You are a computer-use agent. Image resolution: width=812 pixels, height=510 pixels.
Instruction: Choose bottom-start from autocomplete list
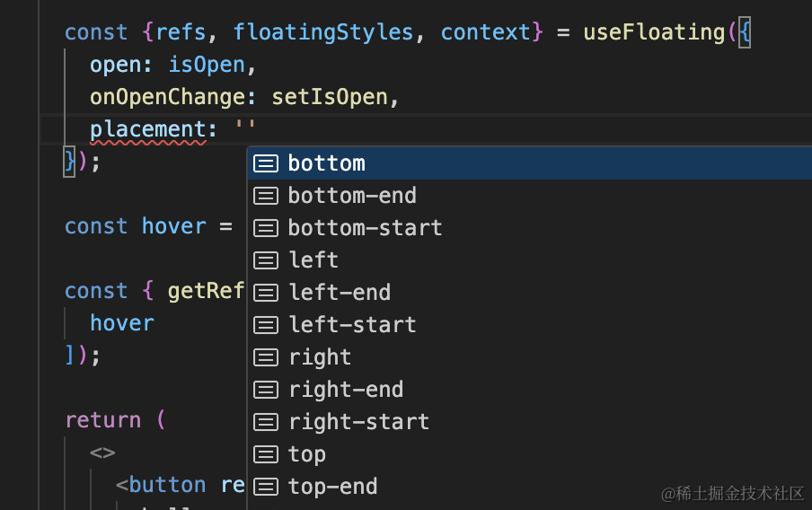coord(365,228)
